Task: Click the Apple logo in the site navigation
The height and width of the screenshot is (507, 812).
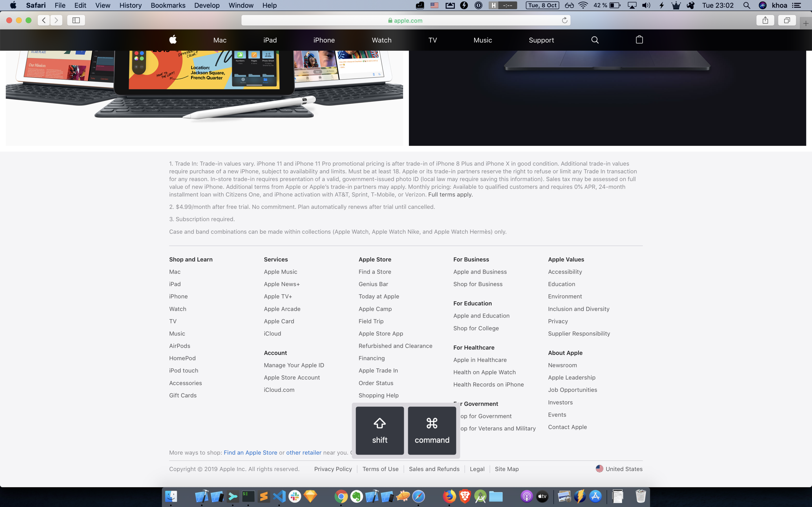Action: pyautogui.click(x=173, y=39)
